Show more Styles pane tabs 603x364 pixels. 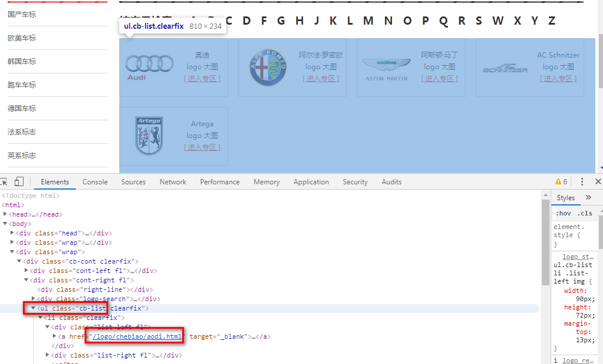pos(588,197)
